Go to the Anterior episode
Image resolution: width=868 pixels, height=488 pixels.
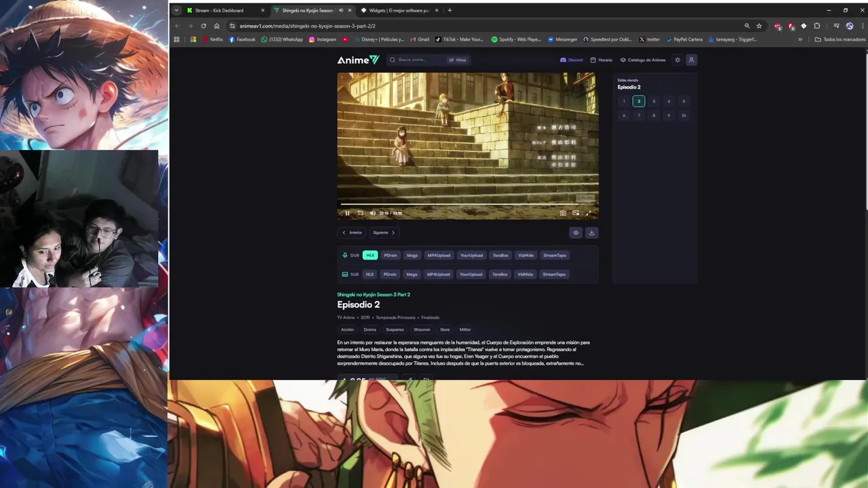coord(352,232)
